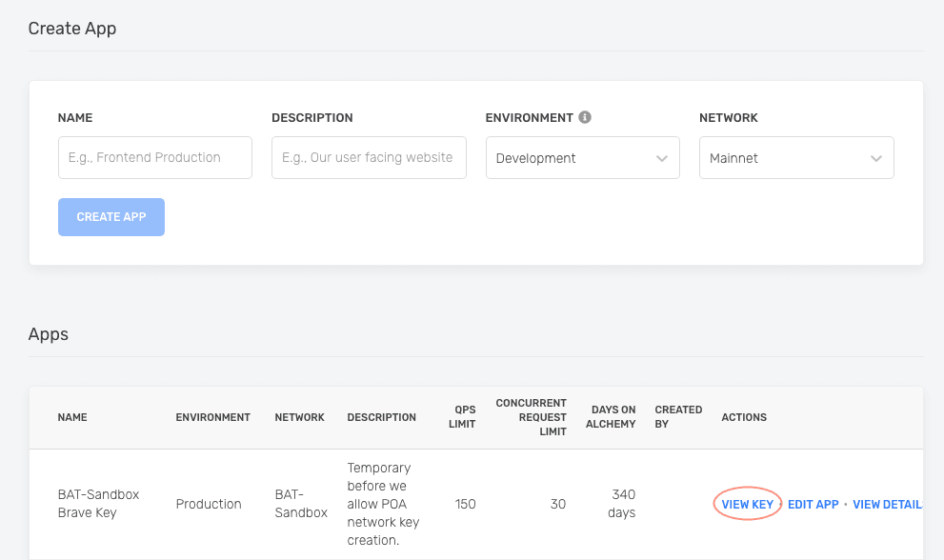Click the NAME input field
Image resolution: width=944 pixels, height=560 pixels.
click(154, 157)
